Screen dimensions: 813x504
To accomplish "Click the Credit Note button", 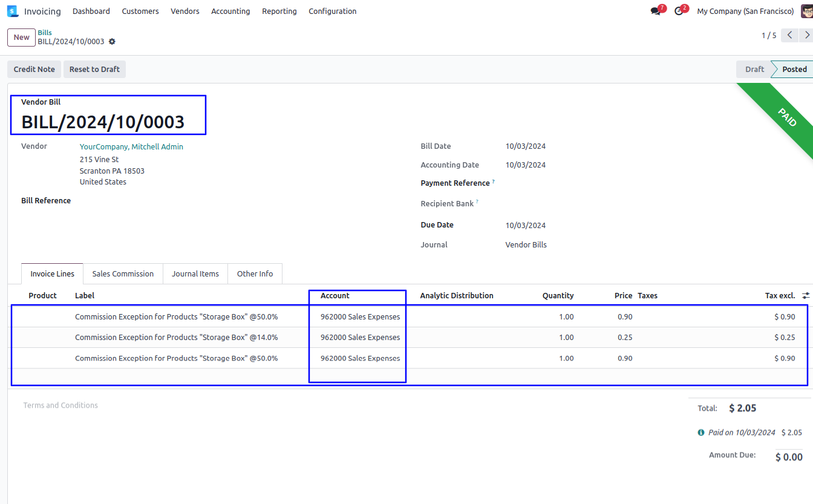I will coord(34,70).
